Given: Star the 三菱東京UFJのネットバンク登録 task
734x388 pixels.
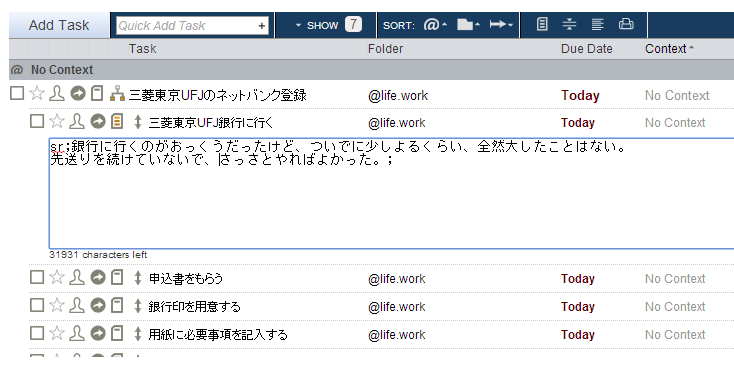Looking at the screenshot, I should click(x=37, y=94).
